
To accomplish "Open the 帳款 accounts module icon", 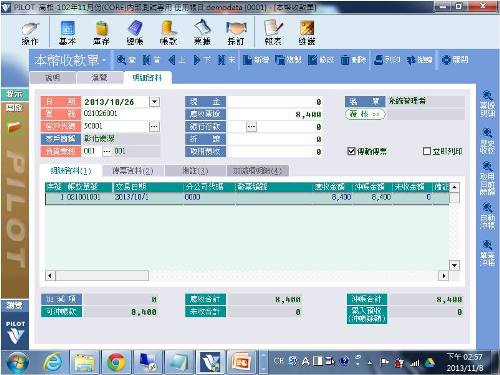I will point(168,33).
